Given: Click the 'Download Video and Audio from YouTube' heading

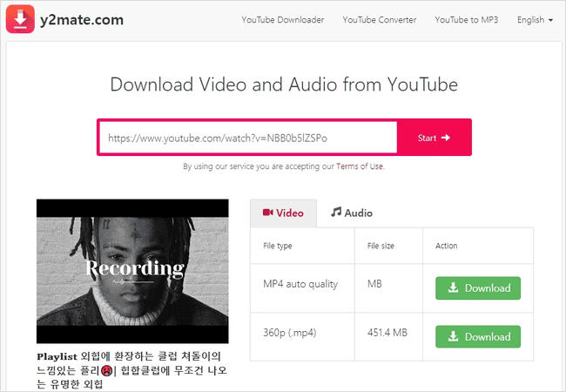Looking at the screenshot, I should point(284,84).
